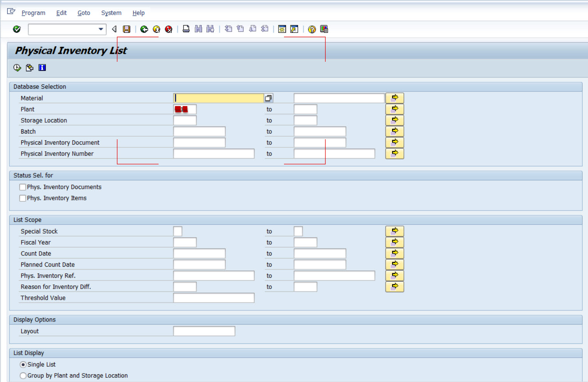Save the current entries

(127, 29)
